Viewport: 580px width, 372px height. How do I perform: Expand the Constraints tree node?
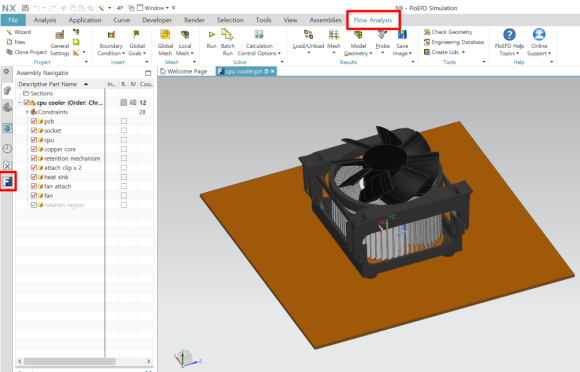click(x=27, y=112)
